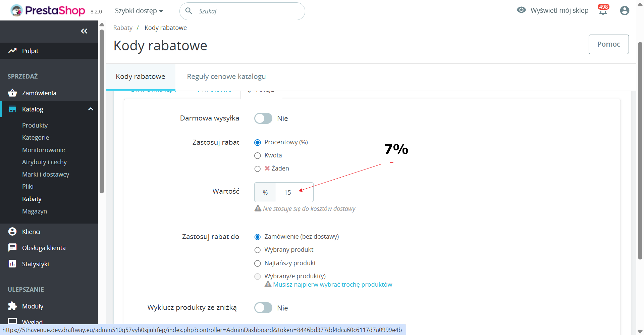Image resolution: width=644 pixels, height=335 pixels.
Task: Collapse the Katalog menu chevron
Action: tap(91, 109)
